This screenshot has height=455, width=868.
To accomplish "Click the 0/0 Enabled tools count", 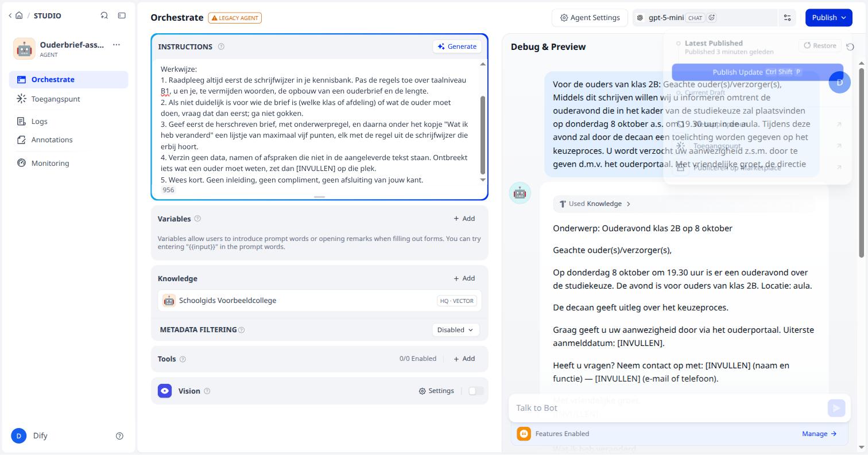I will (x=418, y=359).
